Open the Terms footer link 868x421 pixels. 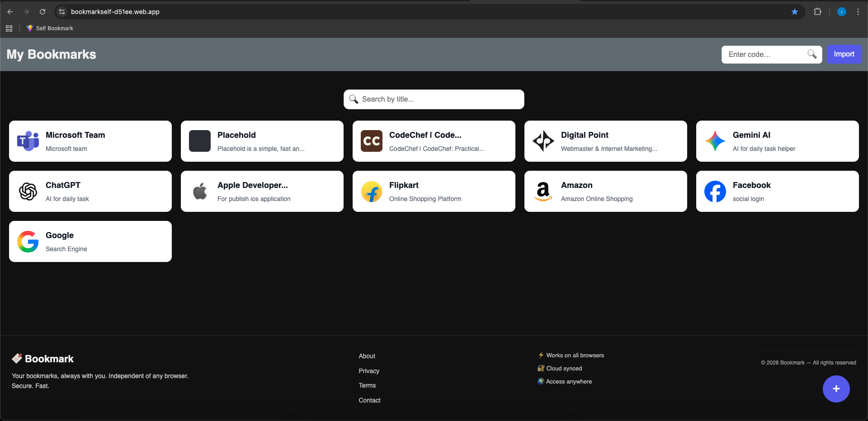(x=367, y=385)
